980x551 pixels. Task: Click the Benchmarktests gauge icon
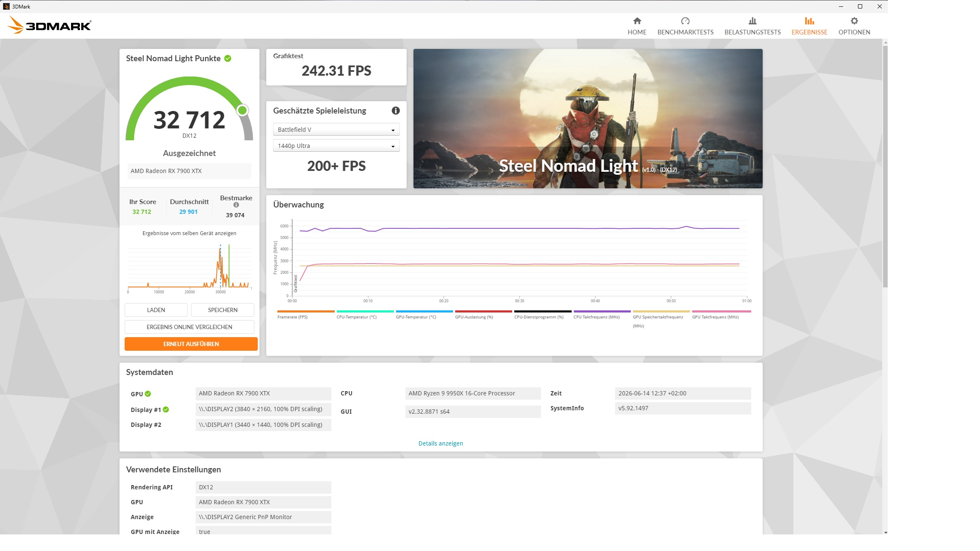tap(685, 21)
